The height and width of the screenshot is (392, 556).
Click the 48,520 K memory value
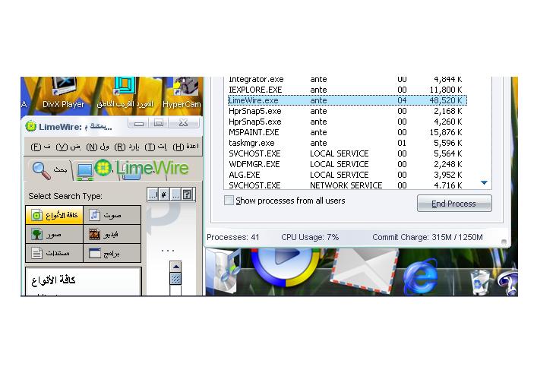tap(446, 100)
